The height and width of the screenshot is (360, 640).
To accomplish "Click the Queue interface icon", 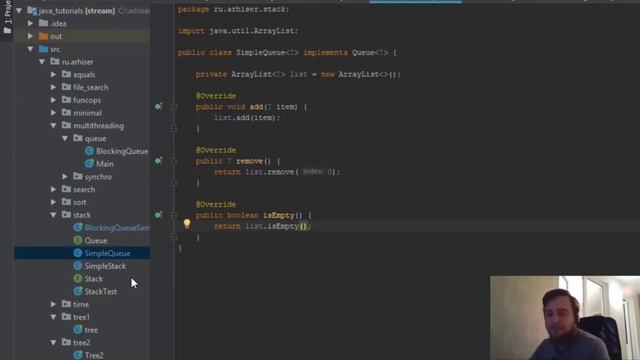I will 78,240.
